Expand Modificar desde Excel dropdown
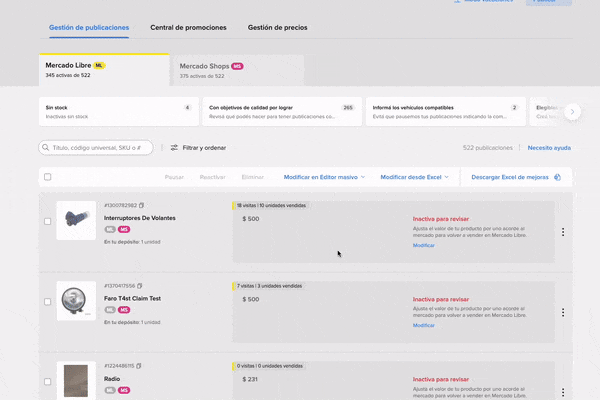This screenshot has width=600, height=400. [x=414, y=177]
